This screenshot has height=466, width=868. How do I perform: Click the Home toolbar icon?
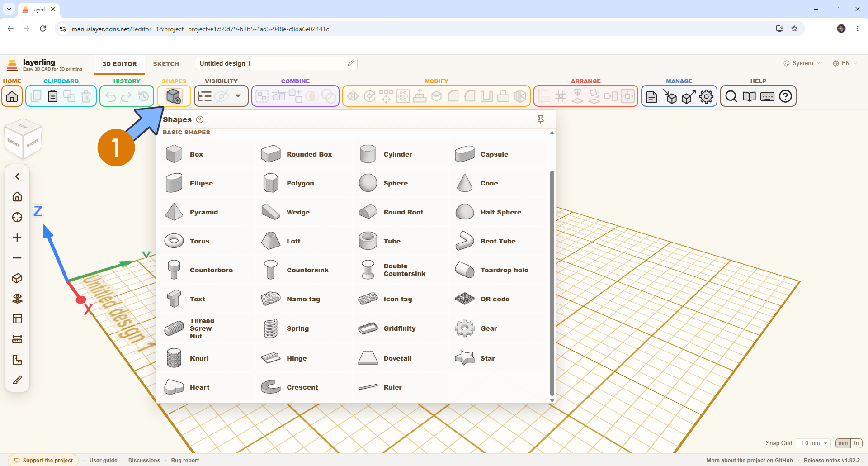pos(12,96)
